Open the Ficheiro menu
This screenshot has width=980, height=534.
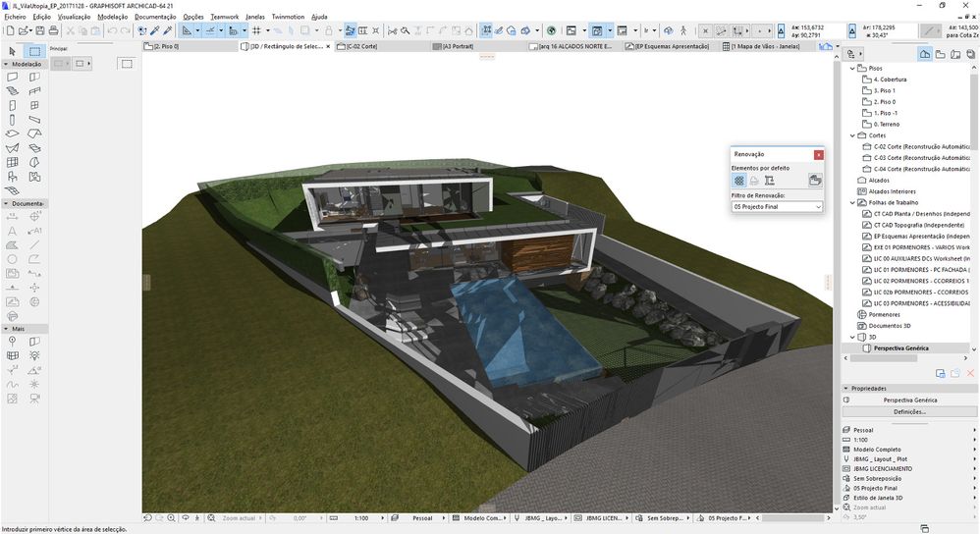pyautogui.click(x=15, y=17)
